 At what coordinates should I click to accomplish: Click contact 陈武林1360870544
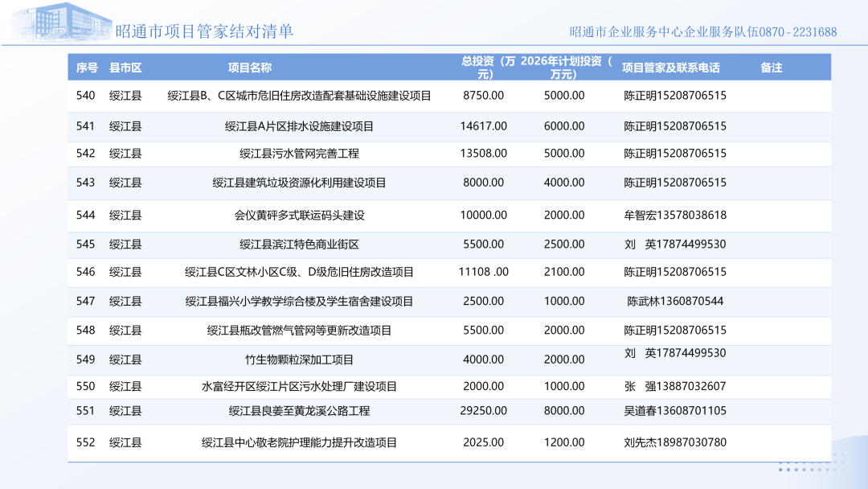click(675, 302)
